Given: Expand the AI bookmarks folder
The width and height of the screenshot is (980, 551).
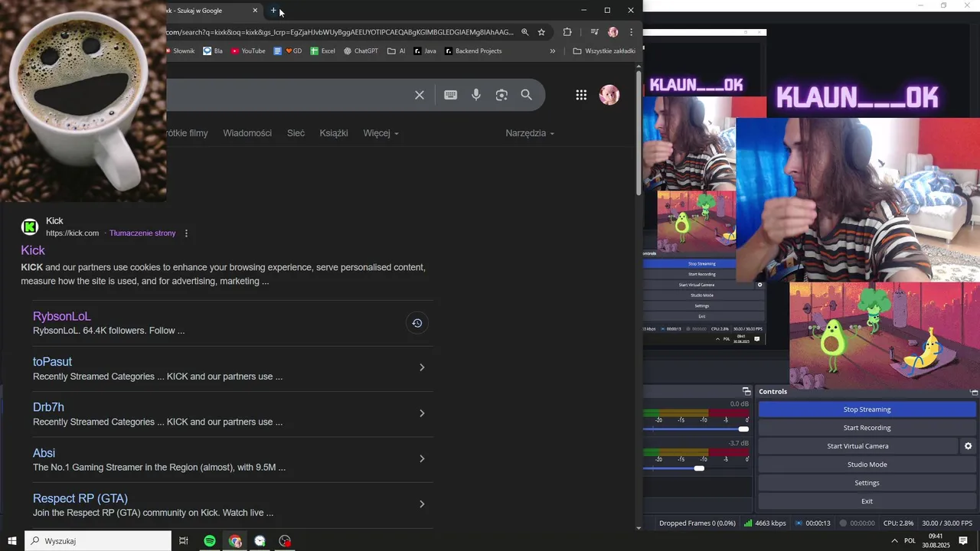Looking at the screenshot, I should (397, 51).
